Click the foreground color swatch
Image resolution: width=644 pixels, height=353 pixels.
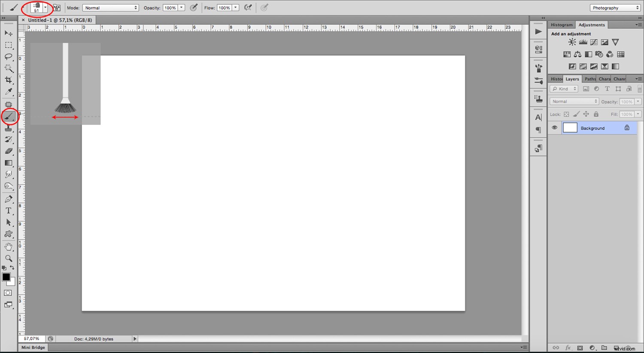(x=6, y=277)
